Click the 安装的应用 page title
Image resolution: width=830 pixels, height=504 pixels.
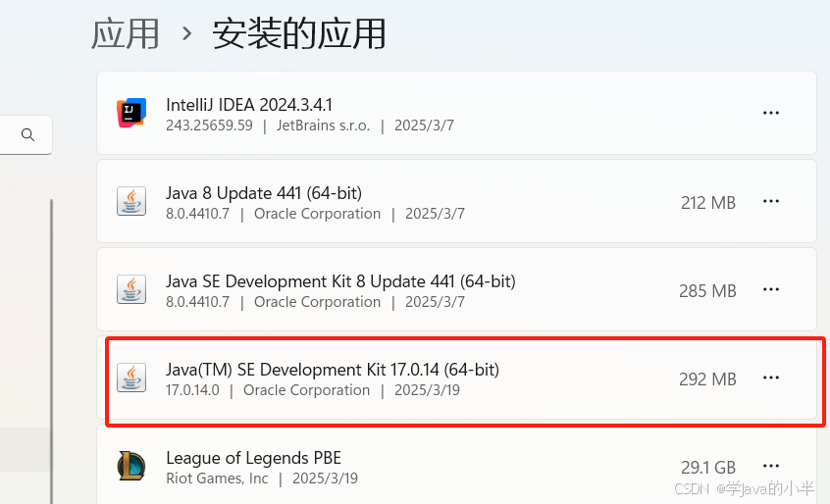point(299,34)
